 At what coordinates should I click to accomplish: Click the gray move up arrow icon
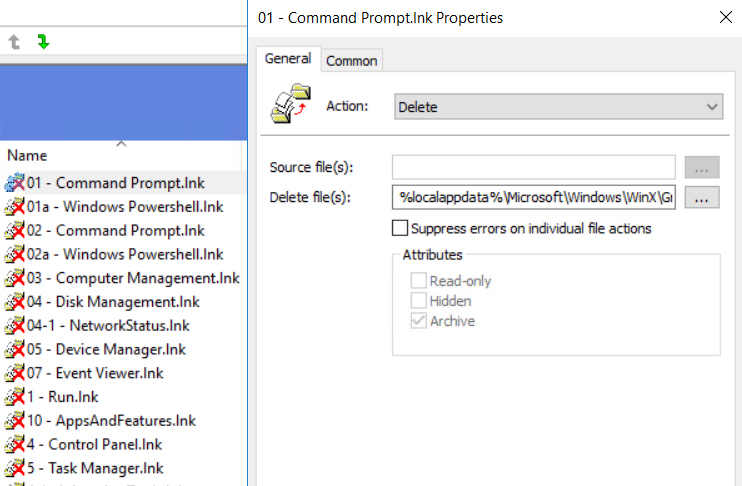click(x=14, y=42)
